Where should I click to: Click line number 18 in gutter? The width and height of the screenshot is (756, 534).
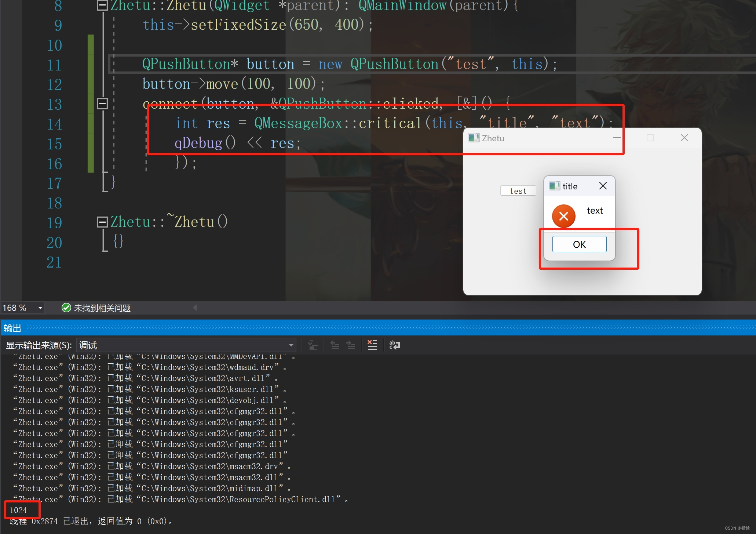tap(54, 203)
